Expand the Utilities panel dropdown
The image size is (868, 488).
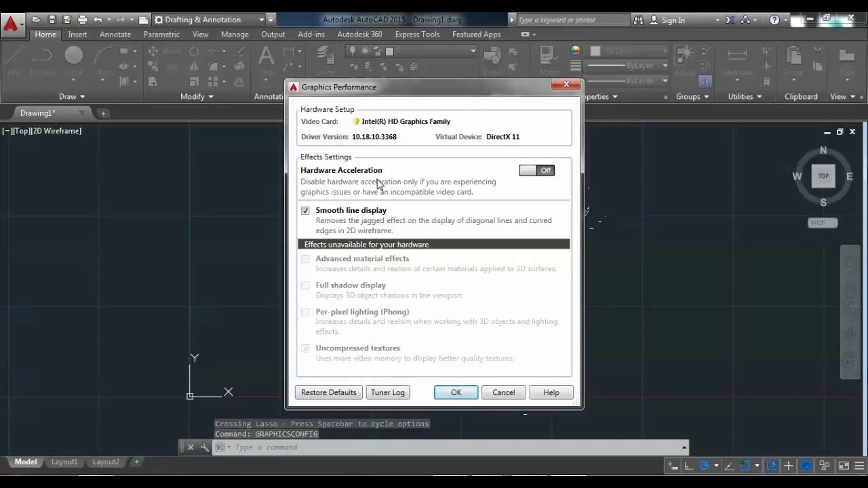click(745, 96)
